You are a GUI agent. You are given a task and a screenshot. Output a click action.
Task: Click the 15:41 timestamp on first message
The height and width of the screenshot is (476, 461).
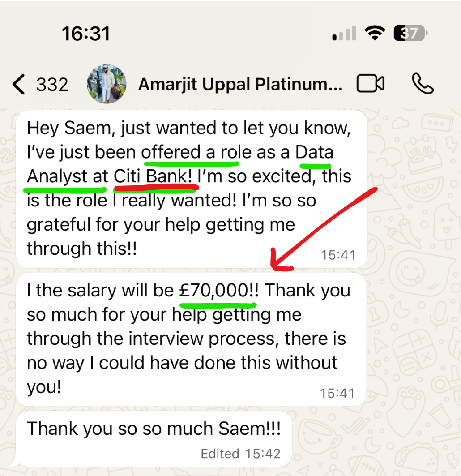point(338,255)
